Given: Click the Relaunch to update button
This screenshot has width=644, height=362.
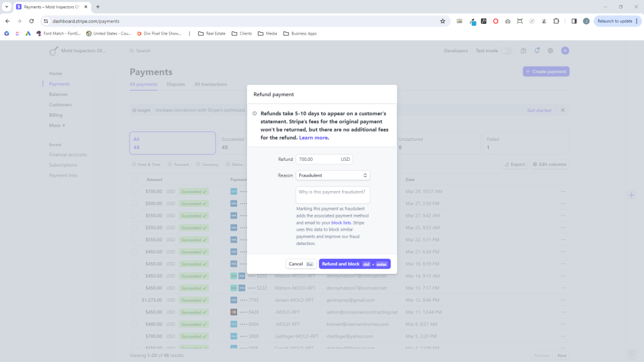Looking at the screenshot, I should (618, 21).
